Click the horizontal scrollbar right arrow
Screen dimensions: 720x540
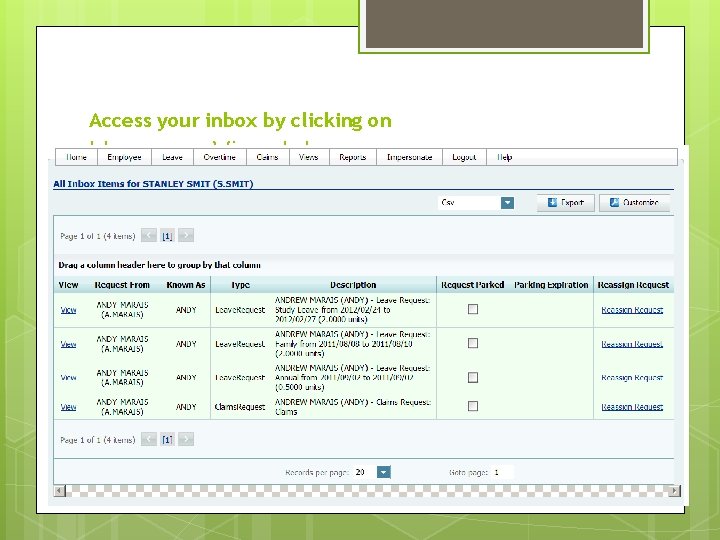(x=674, y=490)
